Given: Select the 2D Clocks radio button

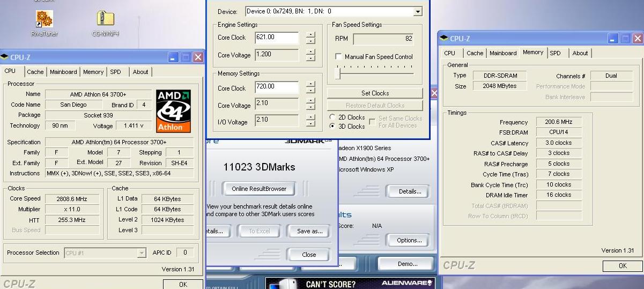Looking at the screenshot, I should 332,117.
